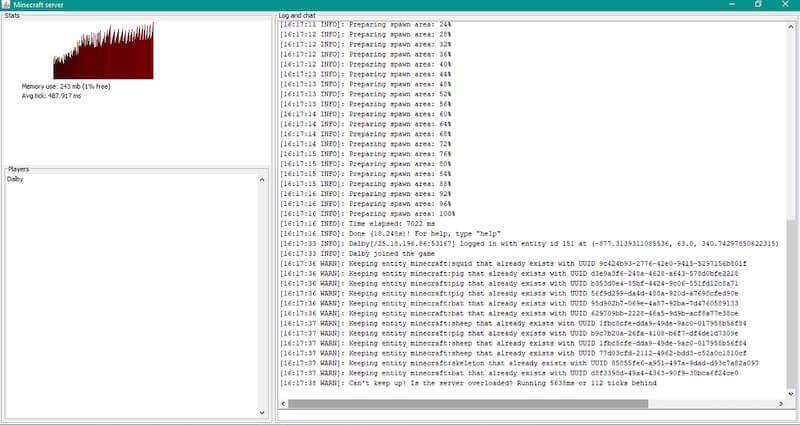
Task: Click the 'Can't keep up!' overloaded warning line
Action: (468, 383)
